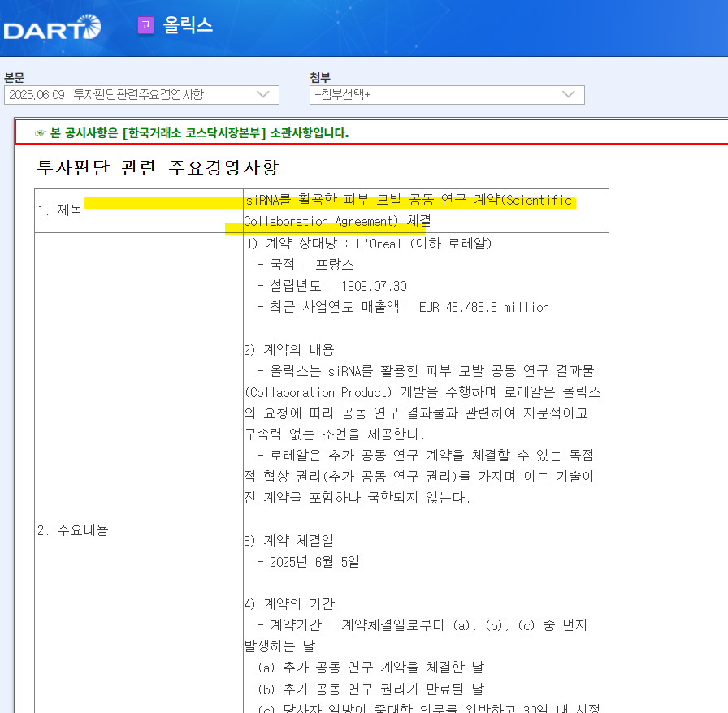Click the pointing-hand icon beside the KRX notice
The width and height of the screenshot is (728, 713).
[41, 133]
